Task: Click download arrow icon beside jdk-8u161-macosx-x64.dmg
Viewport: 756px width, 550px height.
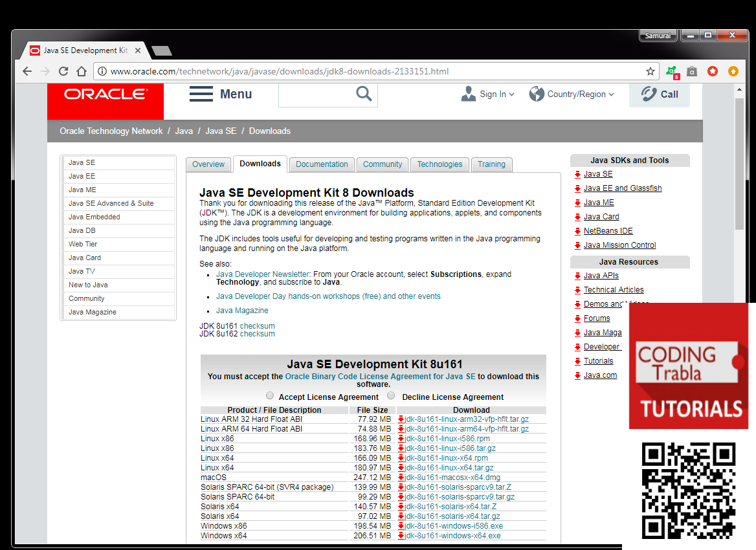Action: 401,478
